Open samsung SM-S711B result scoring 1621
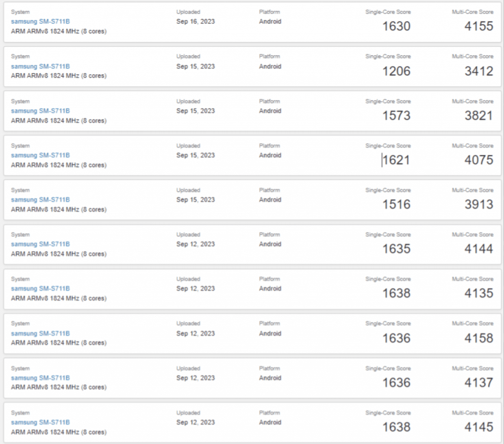This screenshot has height=444, width=504. point(40,155)
